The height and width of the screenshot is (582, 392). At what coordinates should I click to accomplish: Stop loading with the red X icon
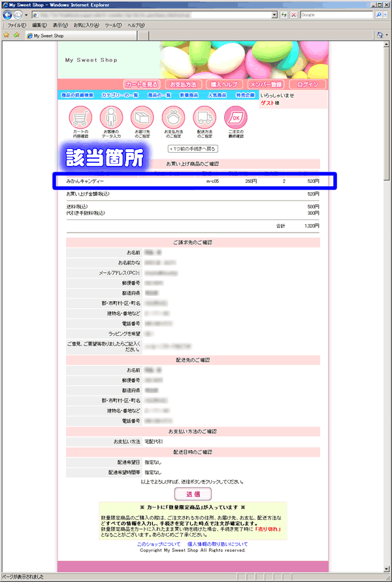pos(293,15)
